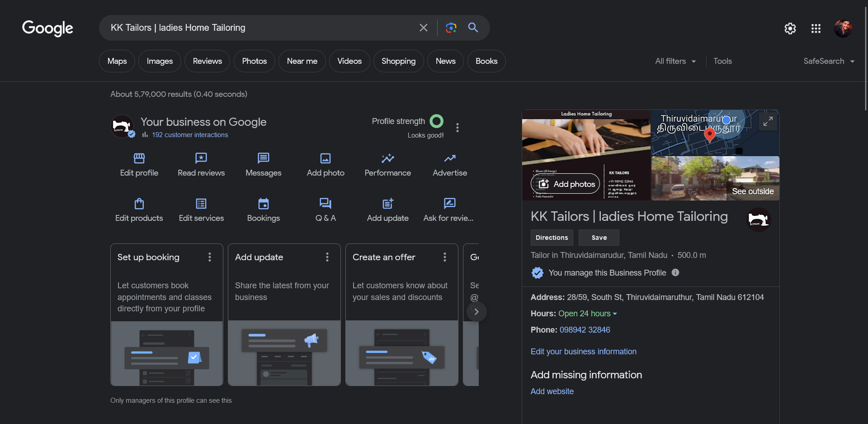Open Read reviews icon

pos(201,158)
